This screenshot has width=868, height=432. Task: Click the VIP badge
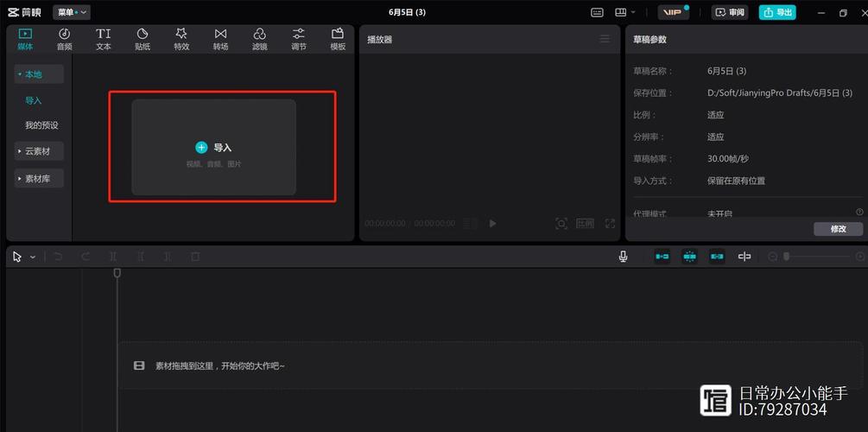pyautogui.click(x=673, y=12)
